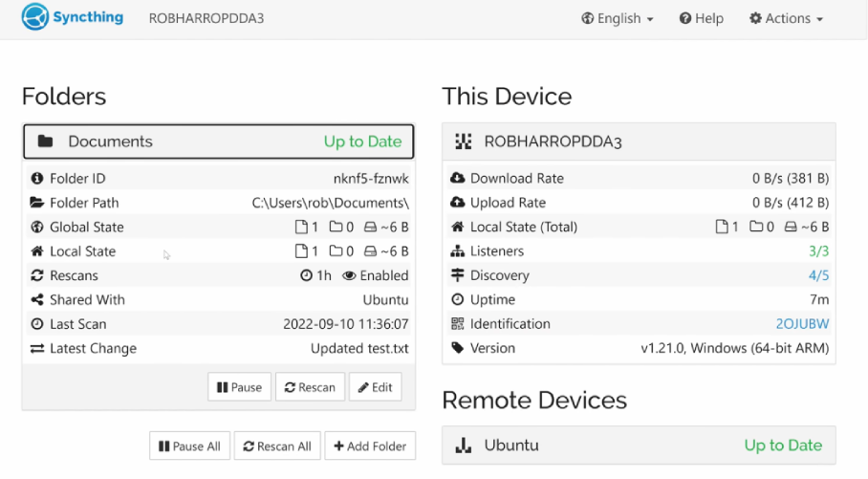Click the Local State folder count icon in Folders
Viewport: 868px width, 479px height.
pyautogui.click(x=336, y=250)
